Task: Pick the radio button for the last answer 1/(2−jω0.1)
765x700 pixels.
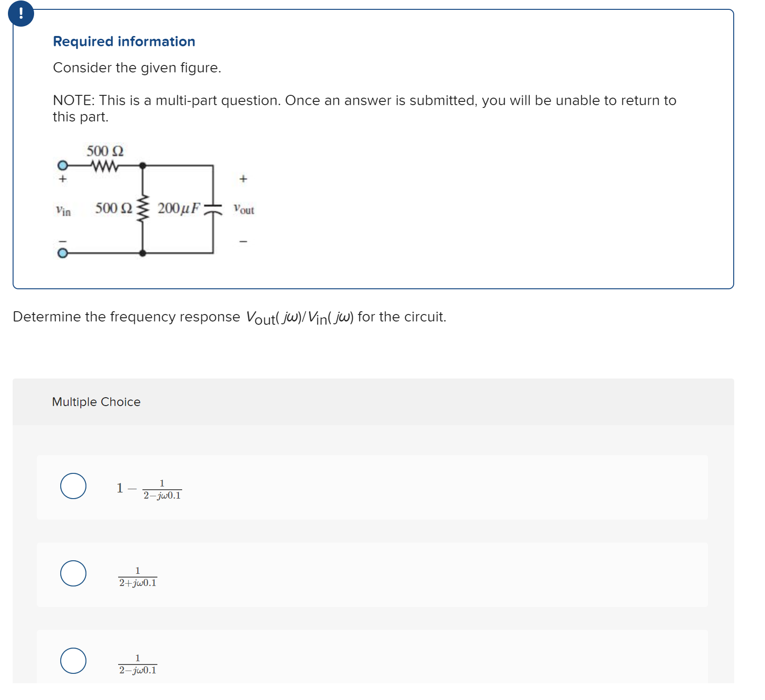Action: tap(73, 661)
